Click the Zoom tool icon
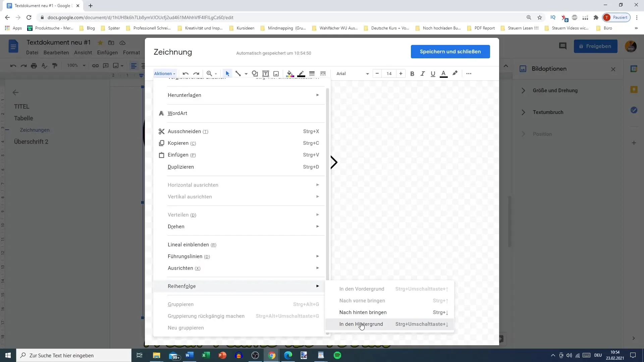Screen dimensions: 644x362 pyautogui.click(x=209, y=73)
